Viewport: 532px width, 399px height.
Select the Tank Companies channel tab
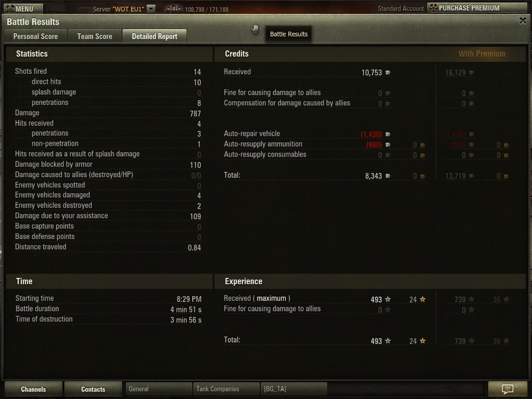226,389
